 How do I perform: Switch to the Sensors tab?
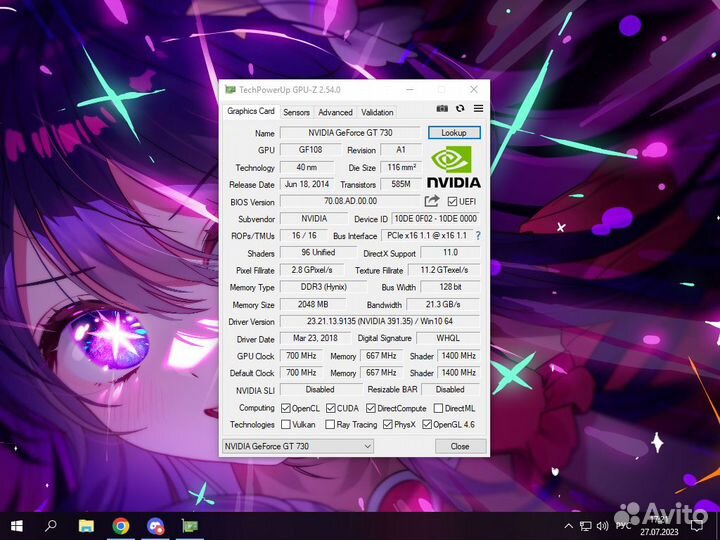coord(296,112)
